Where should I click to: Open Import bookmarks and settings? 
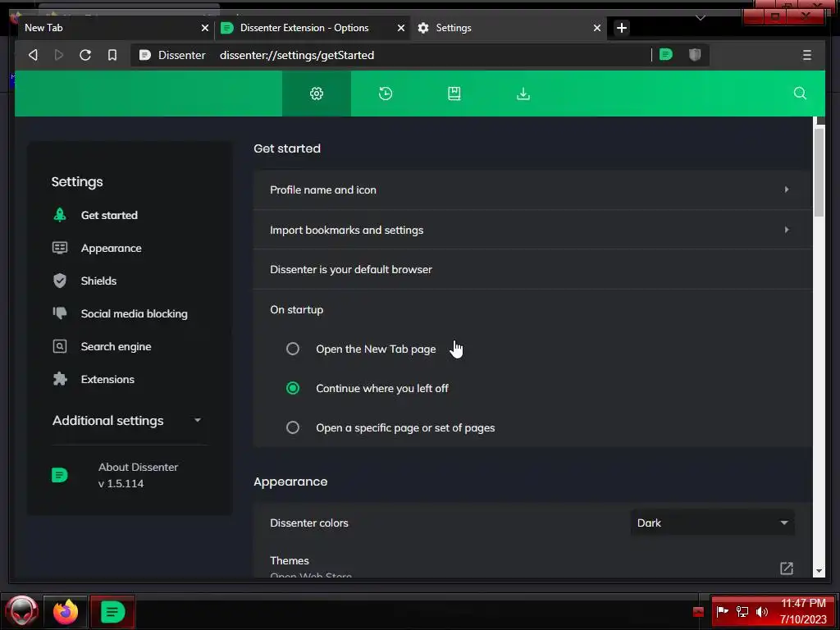532,230
